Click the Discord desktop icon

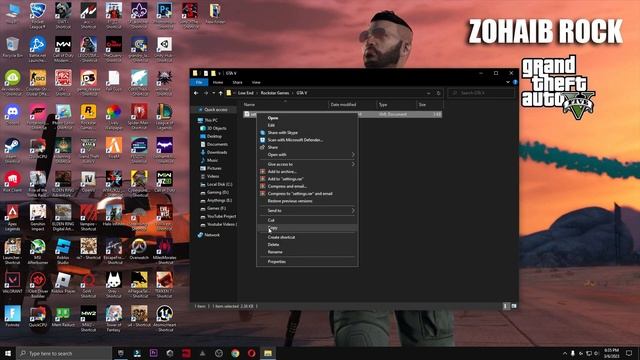(x=12, y=115)
